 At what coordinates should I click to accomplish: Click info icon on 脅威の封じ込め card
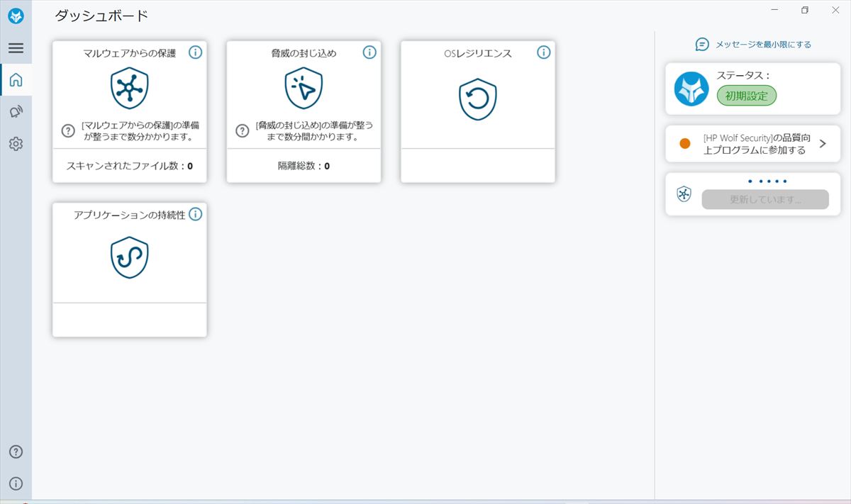pos(369,52)
